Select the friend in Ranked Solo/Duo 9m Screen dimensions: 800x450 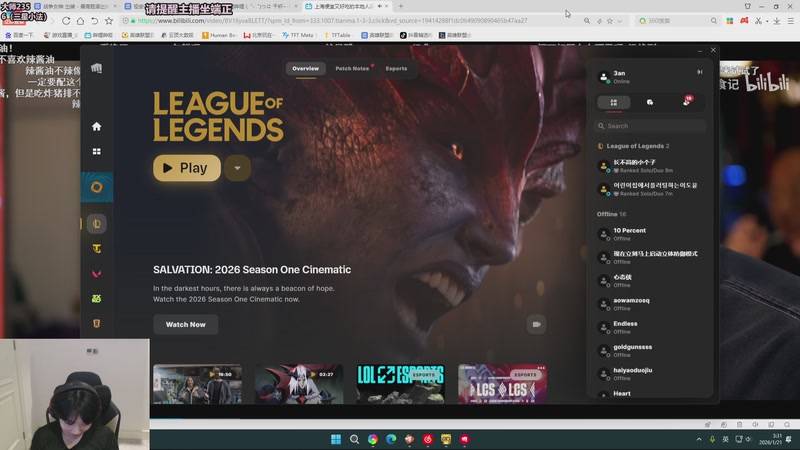coord(649,166)
